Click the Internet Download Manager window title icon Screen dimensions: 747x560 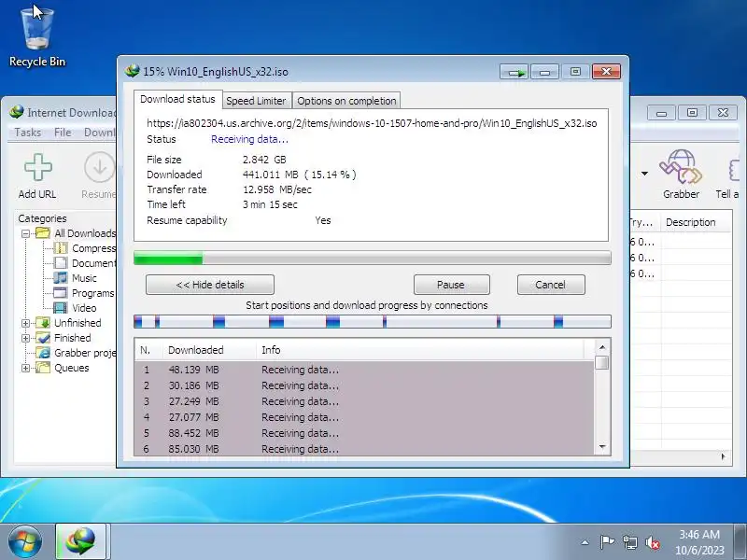click(17, 112)
